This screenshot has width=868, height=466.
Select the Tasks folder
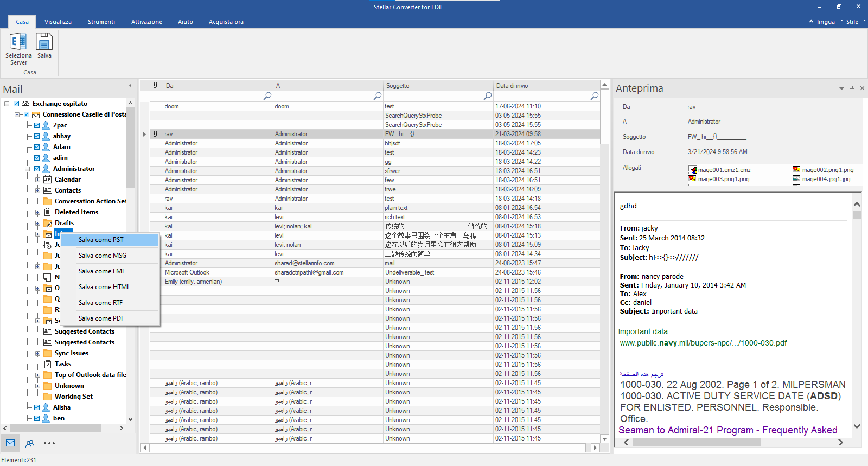(x=63, y=364)
